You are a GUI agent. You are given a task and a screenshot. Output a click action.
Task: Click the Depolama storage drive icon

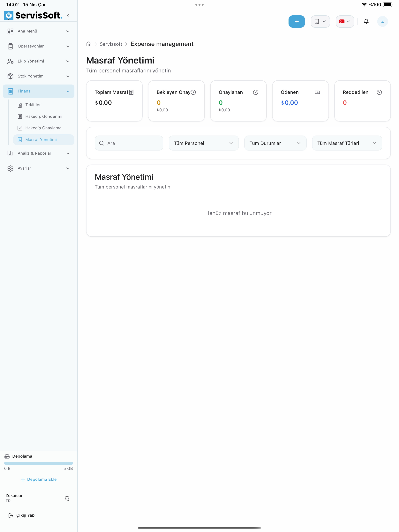(7, 456)
